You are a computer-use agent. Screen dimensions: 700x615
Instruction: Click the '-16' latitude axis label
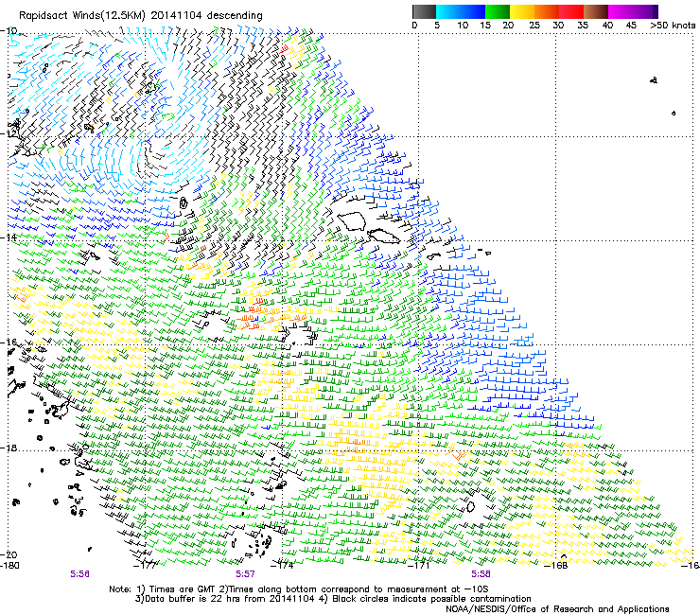[9, 343]
